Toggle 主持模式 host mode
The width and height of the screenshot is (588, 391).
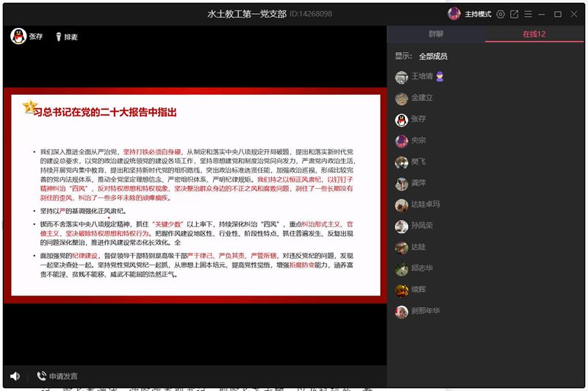click(478, 14)
